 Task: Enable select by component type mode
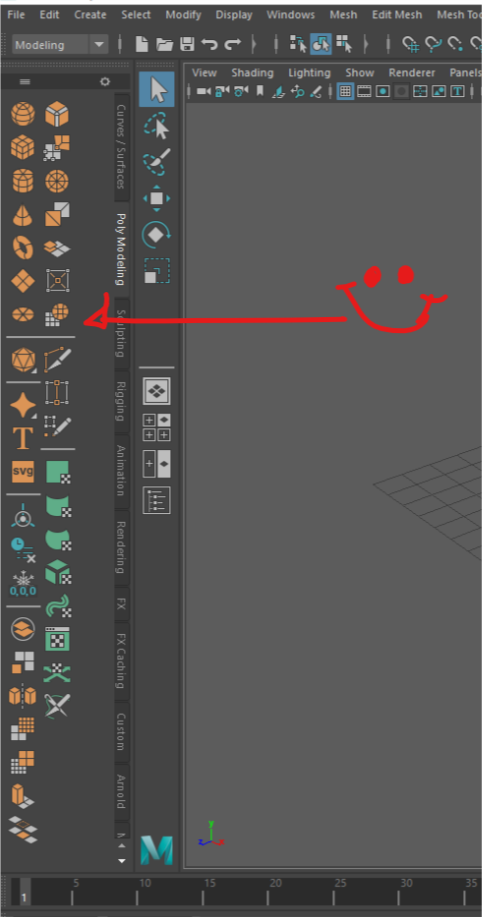coord(344,44)
